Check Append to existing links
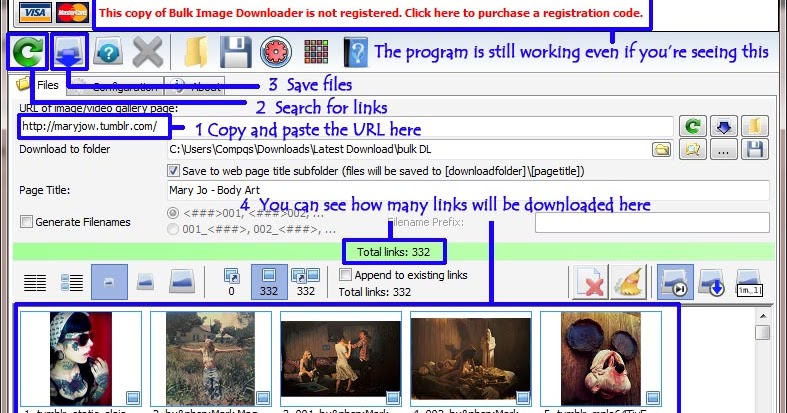 [x=345, y=274]
